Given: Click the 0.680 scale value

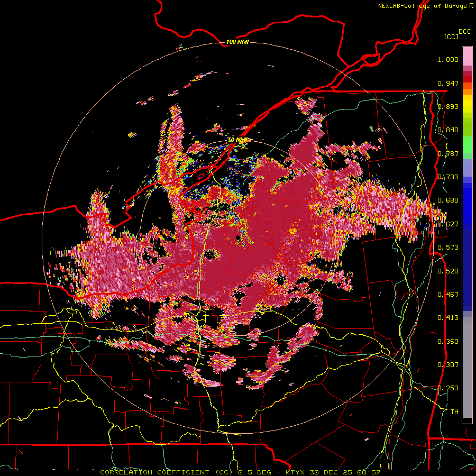Looking at the screenshot, I should click(448, 200).
